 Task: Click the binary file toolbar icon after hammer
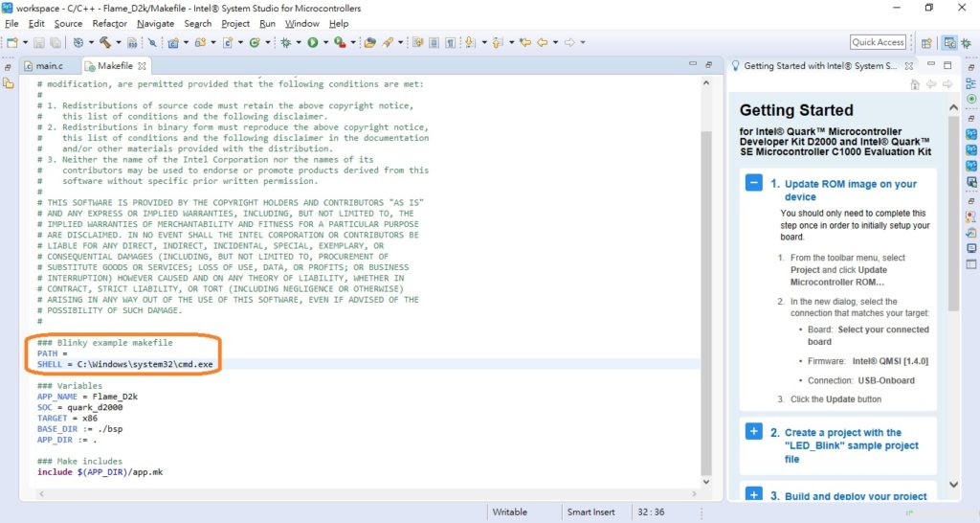click(132, 42)
